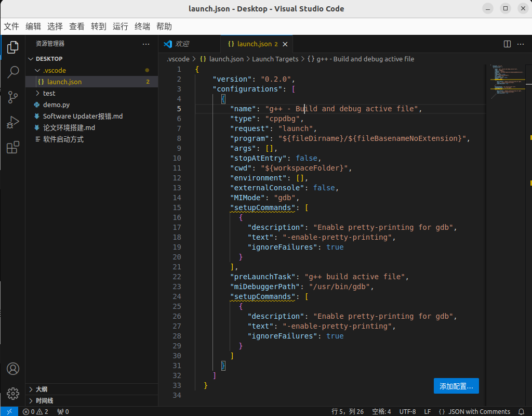Open the Extensions view icon

(x=13, y=147)
